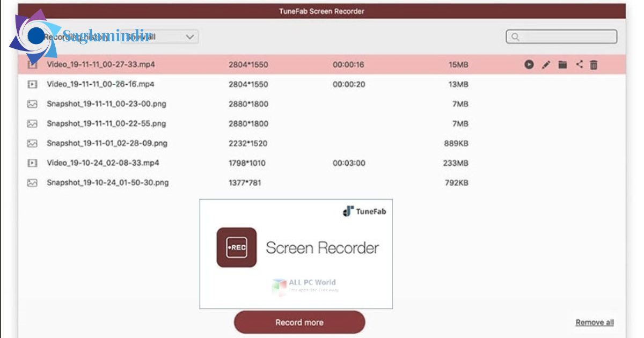Click the 00:00:16 duration value

(x=348, y=65)
